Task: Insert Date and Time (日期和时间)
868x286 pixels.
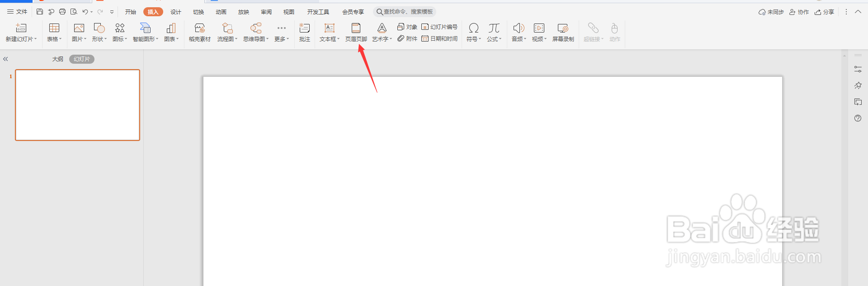Action: click(x=439, y=39)
